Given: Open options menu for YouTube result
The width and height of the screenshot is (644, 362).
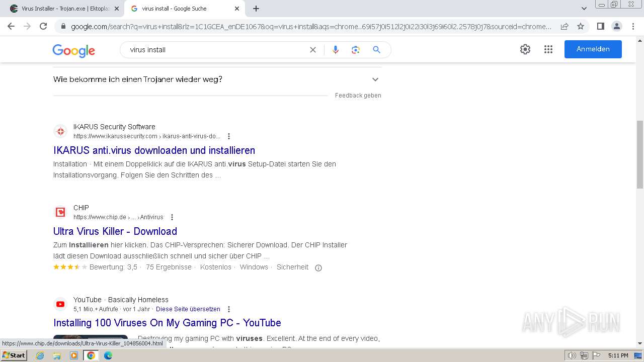Looking at the screenshot, I should (x=229, y=309).
